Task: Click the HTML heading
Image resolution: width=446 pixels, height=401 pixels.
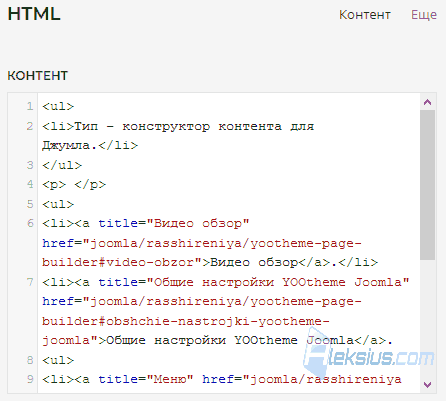Action: pyautogui.click(x=34, y=14)
